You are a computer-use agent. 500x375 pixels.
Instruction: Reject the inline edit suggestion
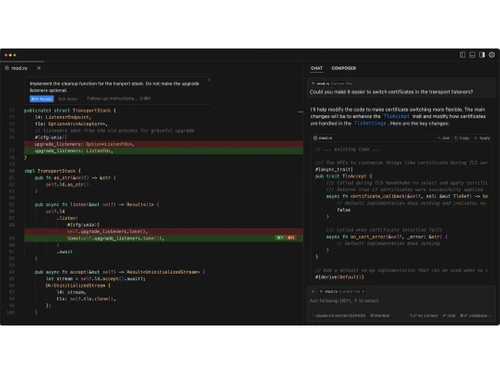68,99
